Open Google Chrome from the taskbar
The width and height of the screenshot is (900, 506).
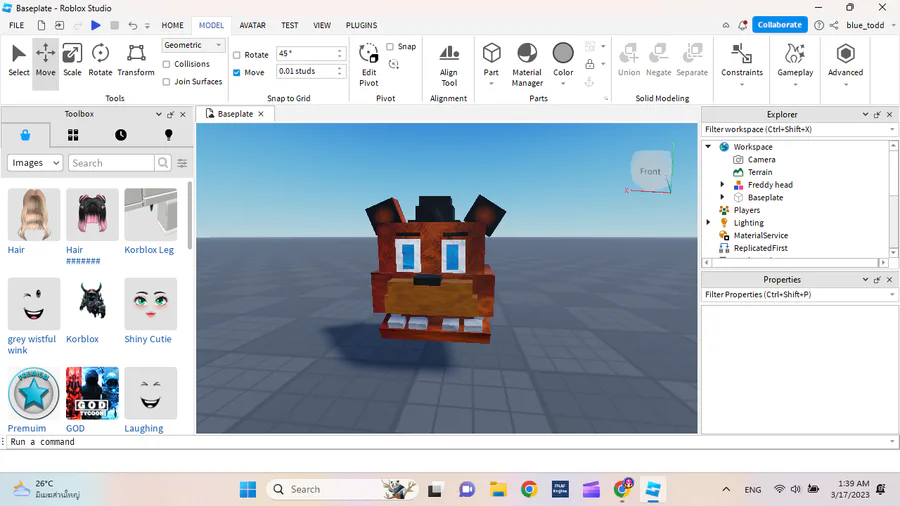[529, 489]
